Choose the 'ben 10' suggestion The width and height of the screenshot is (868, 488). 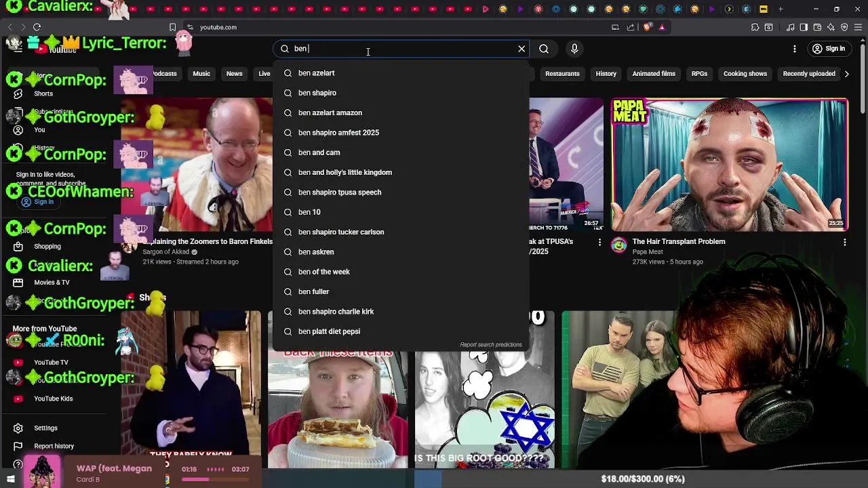[x=401, y=212]
